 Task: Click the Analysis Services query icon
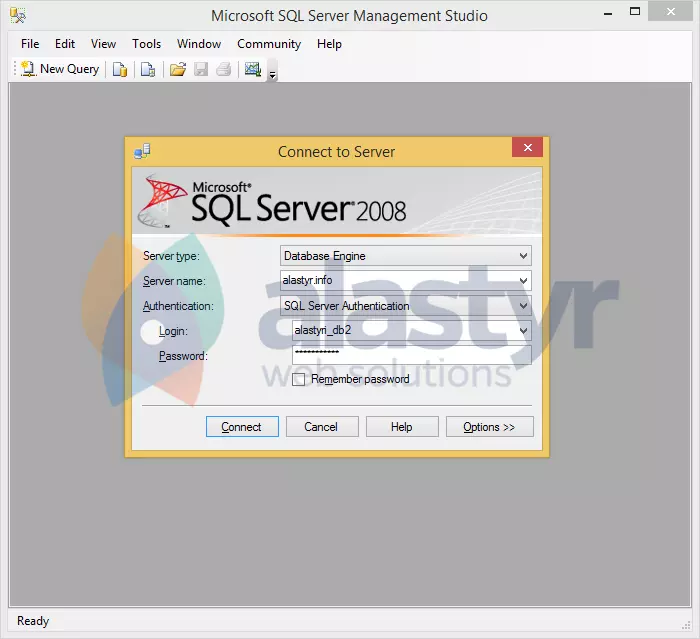148,70
